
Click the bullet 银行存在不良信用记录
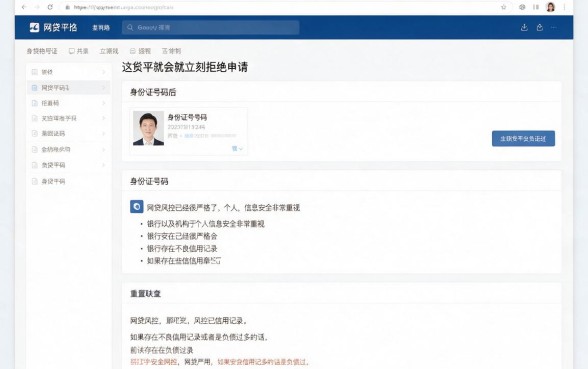(182, 249)
